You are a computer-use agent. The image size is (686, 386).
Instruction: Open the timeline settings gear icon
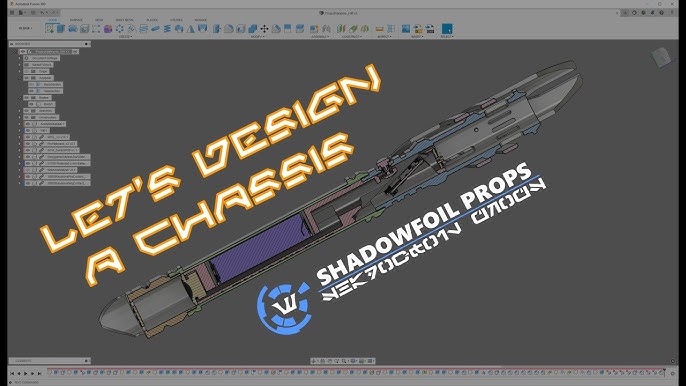tap(672, 373)
